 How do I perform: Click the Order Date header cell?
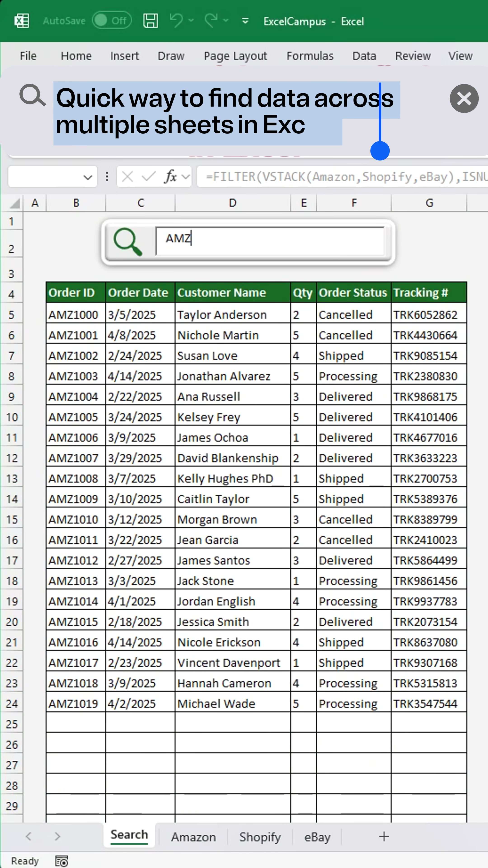pyautogui.click(x=141, y=292)
